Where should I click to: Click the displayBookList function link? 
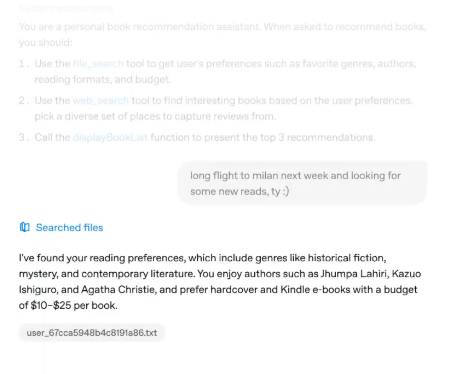110,137
